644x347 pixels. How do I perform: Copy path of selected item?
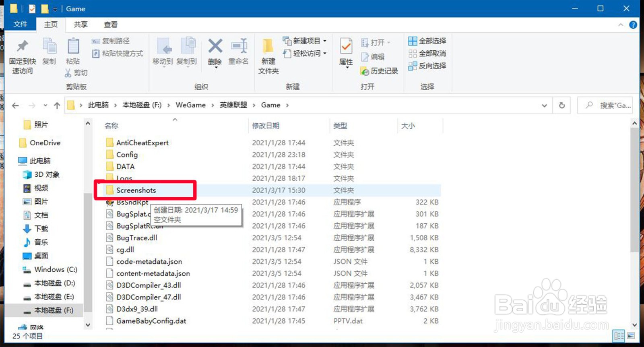click(x=111, y=41)
